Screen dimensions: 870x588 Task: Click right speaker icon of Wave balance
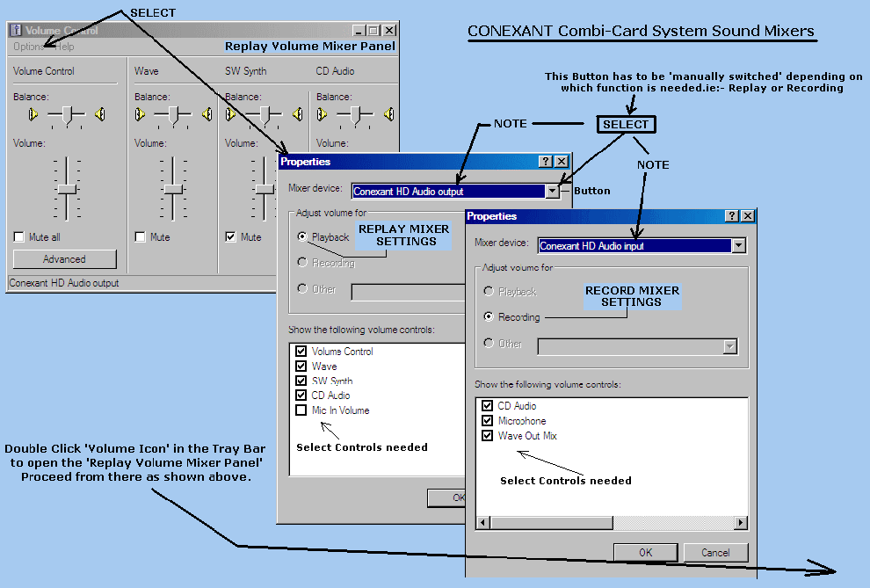tap(207, 115)
